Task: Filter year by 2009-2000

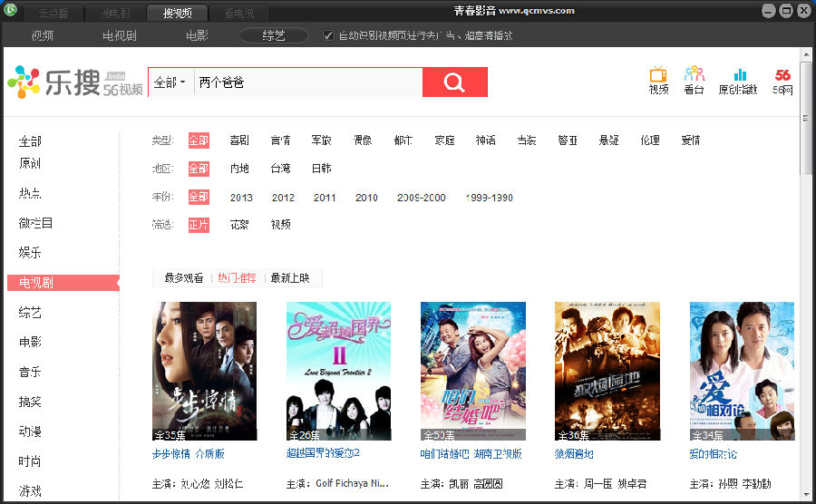Action: [x=422, y=198]
